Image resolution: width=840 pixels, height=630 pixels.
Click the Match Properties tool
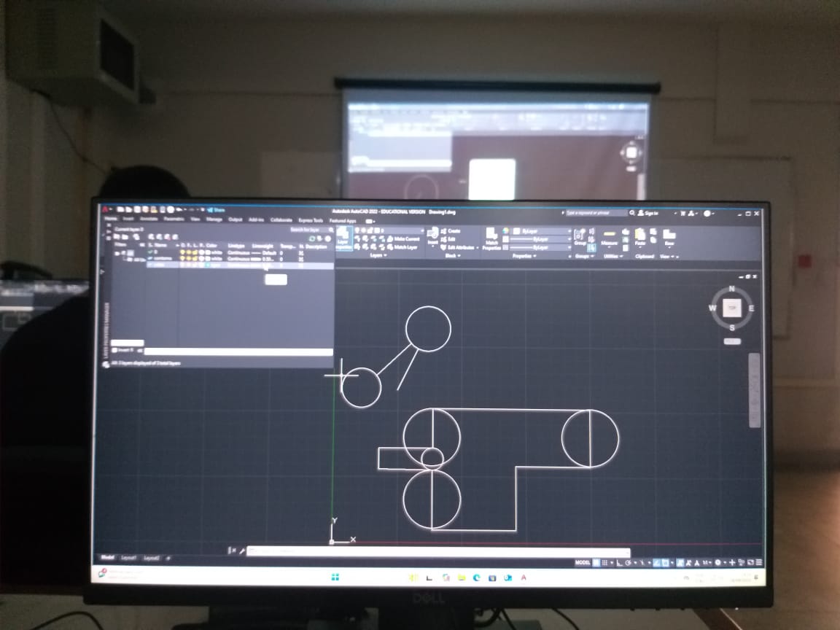click(x=491, y=239)
